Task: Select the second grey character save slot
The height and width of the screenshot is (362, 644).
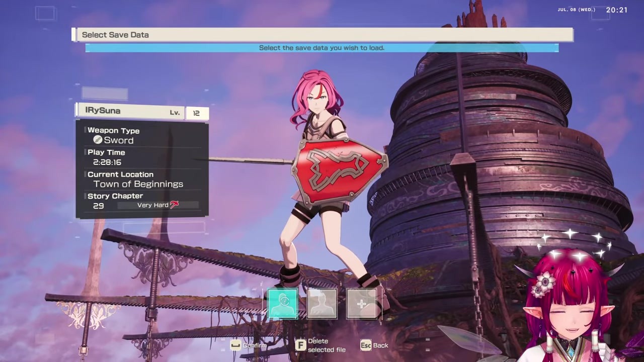Action: point(322,303)
